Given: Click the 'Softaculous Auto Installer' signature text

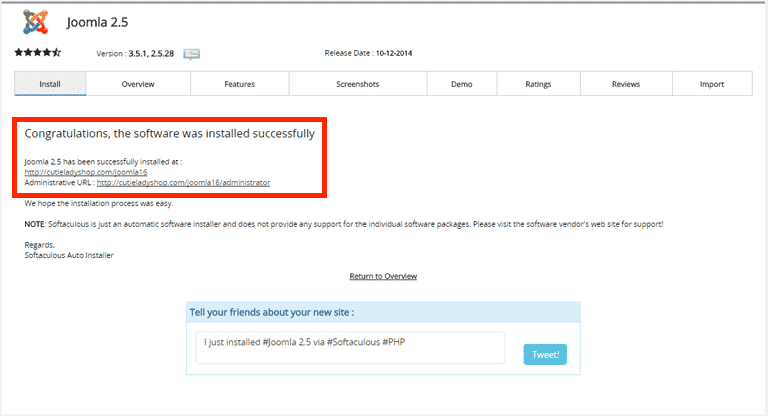Looking at the screenshot, I should 69,255.
